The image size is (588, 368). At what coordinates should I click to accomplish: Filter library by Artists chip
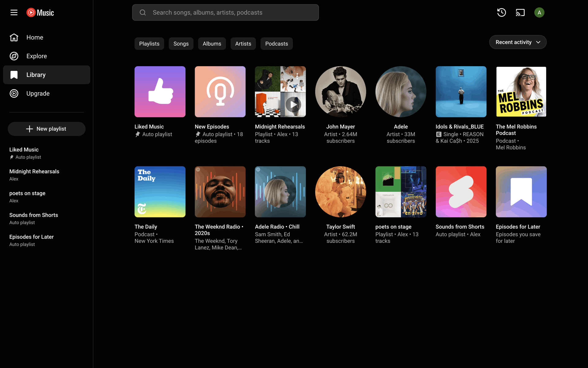[x=243, y=44]
